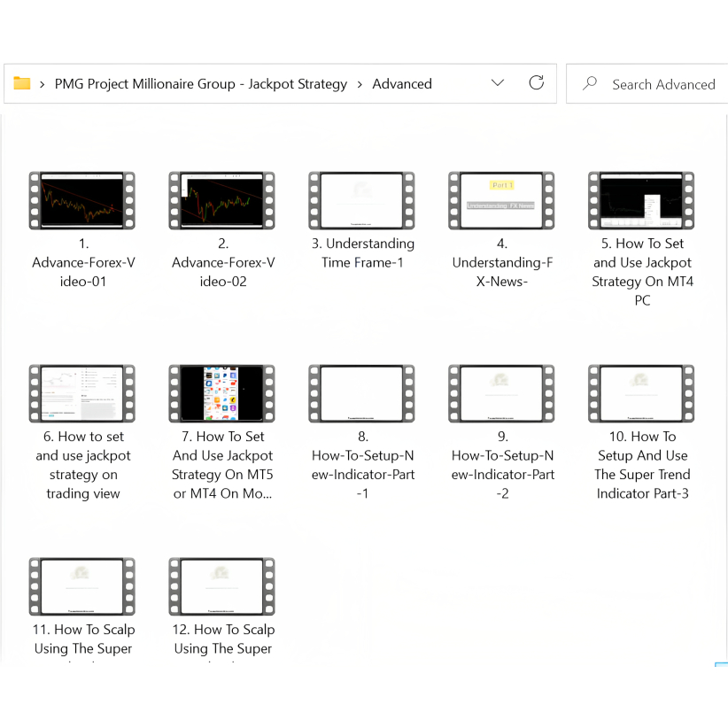Click into the Search Advanced field
This screenshot has height=728, width=728.
click(663, 84)
